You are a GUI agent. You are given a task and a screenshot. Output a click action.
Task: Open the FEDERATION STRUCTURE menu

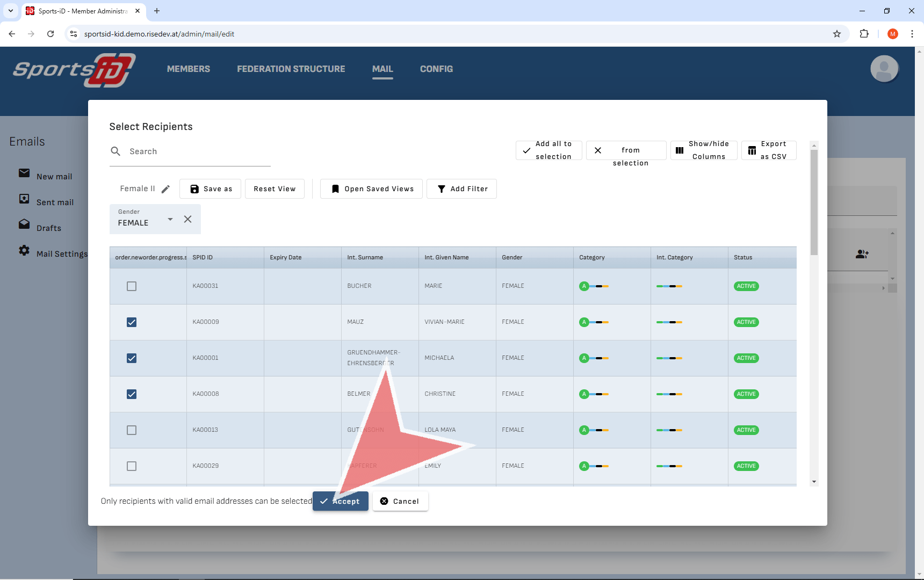pyautogui.click(x=291, y=69)
